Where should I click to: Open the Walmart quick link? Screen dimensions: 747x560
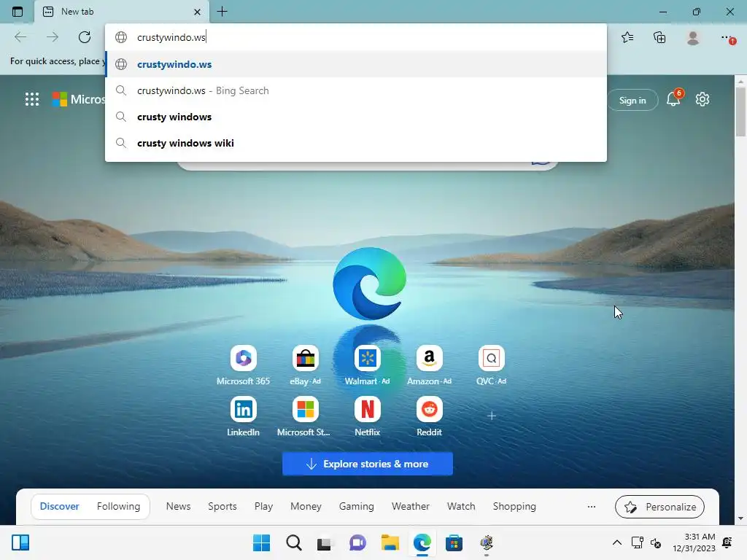point(368,365)
